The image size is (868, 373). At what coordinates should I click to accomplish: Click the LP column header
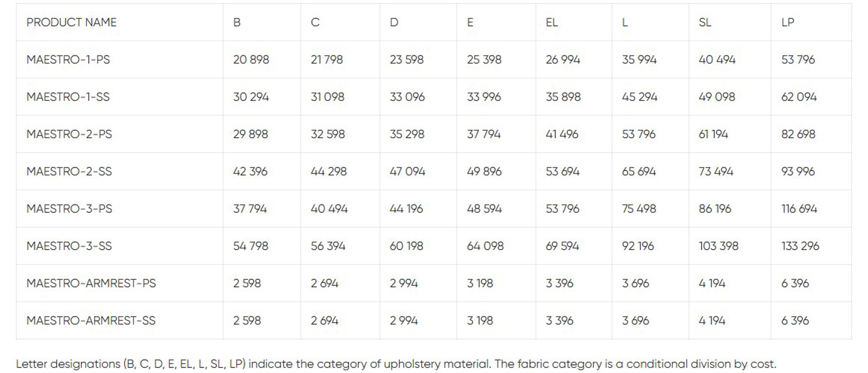pos(788,22)
